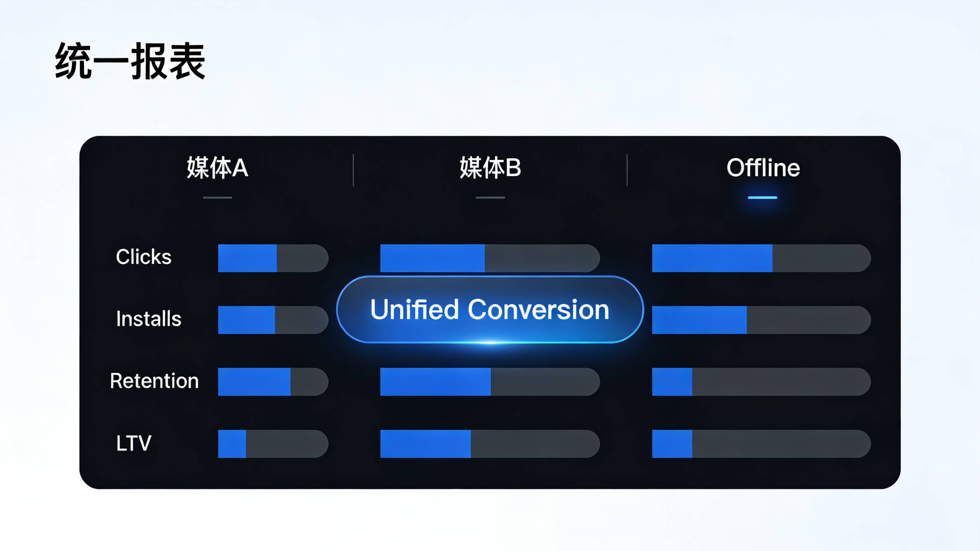The height and width of the screenshot is (551, 980).
Task: Click the Offline LTV progress bar
Action: point(761,444)
